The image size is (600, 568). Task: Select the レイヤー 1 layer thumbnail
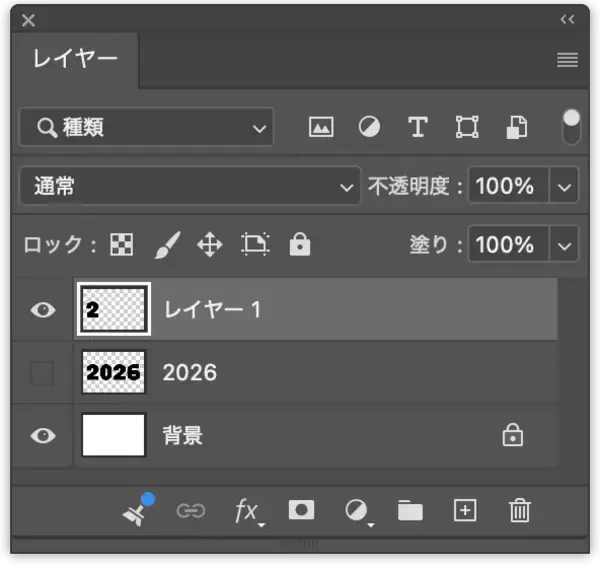(x=114, y=309)
